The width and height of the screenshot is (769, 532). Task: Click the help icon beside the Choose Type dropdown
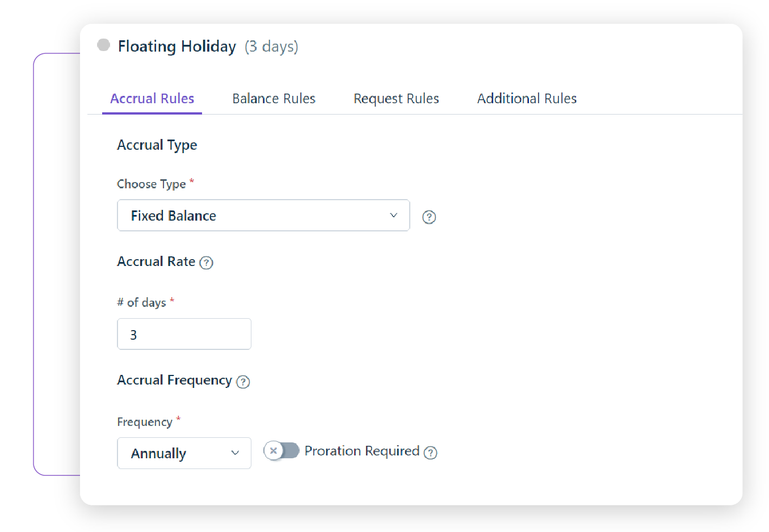pos(429,217)
